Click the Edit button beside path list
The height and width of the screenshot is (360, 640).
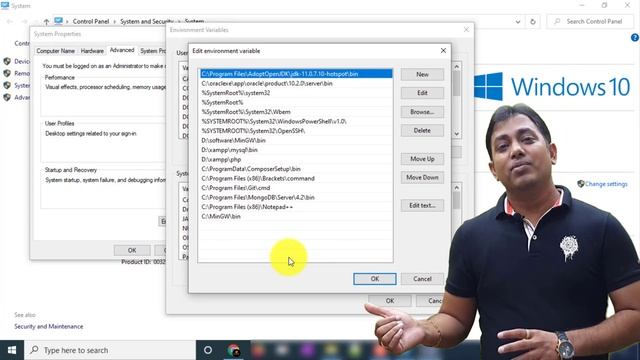(422, 93)
